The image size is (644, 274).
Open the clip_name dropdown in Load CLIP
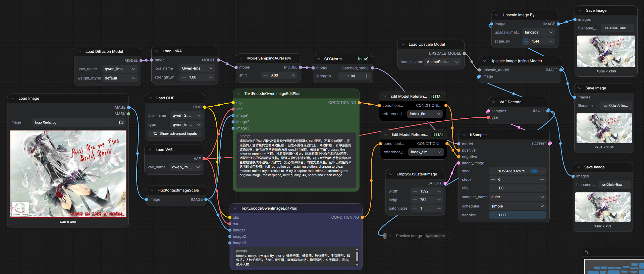(x=186, y=115)
